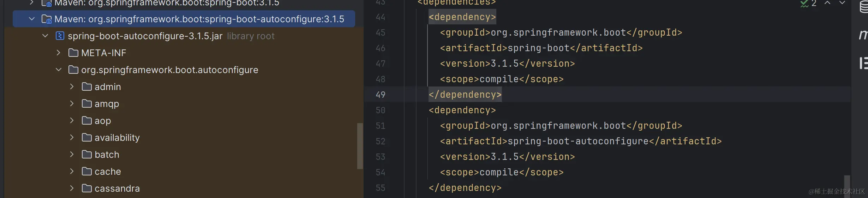Expand the cache package

[72, 171]
